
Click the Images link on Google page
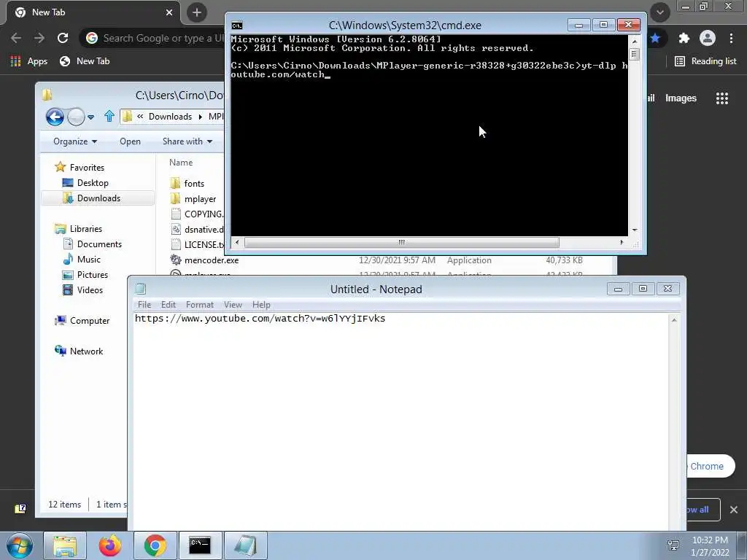click(681, 98)
